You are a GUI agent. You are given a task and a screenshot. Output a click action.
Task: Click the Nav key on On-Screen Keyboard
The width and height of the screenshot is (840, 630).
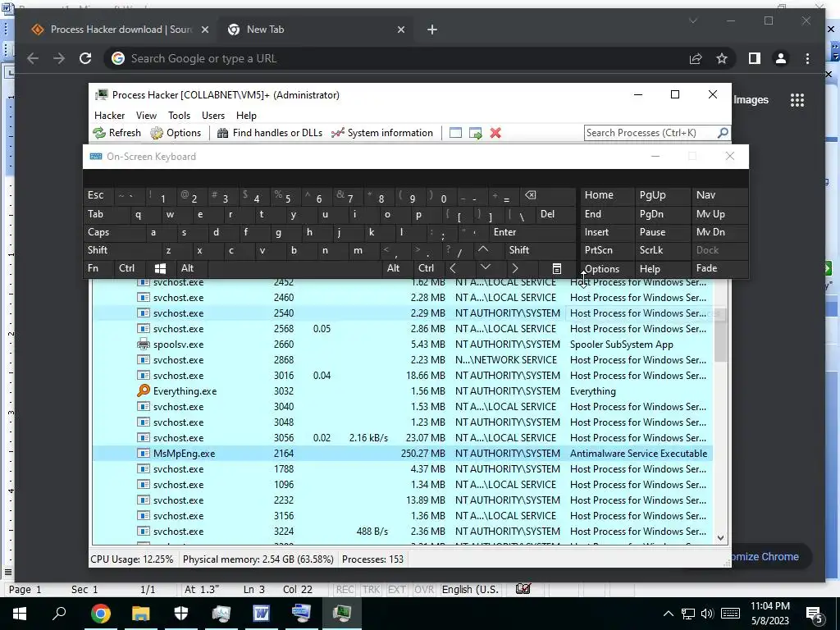click(720, 195)
